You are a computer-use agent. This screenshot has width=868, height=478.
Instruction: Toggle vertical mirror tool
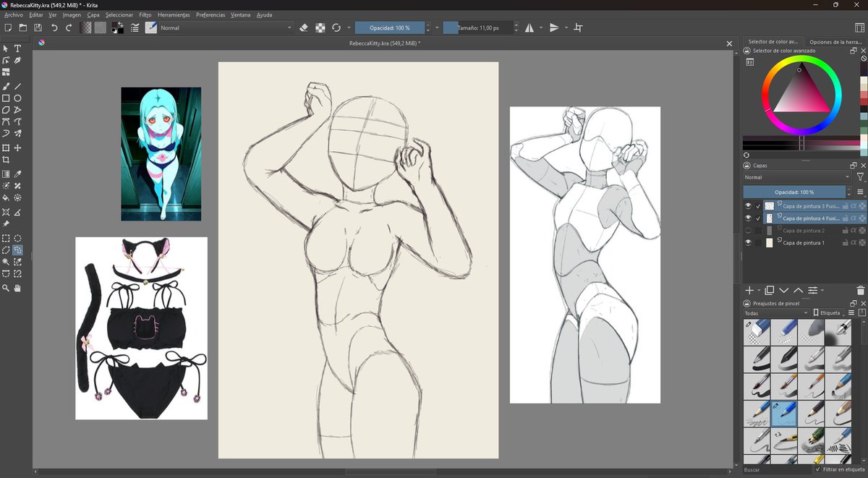554,27
